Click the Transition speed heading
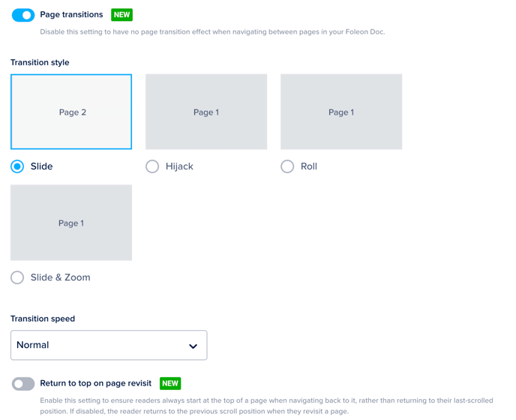 [43, 319]
